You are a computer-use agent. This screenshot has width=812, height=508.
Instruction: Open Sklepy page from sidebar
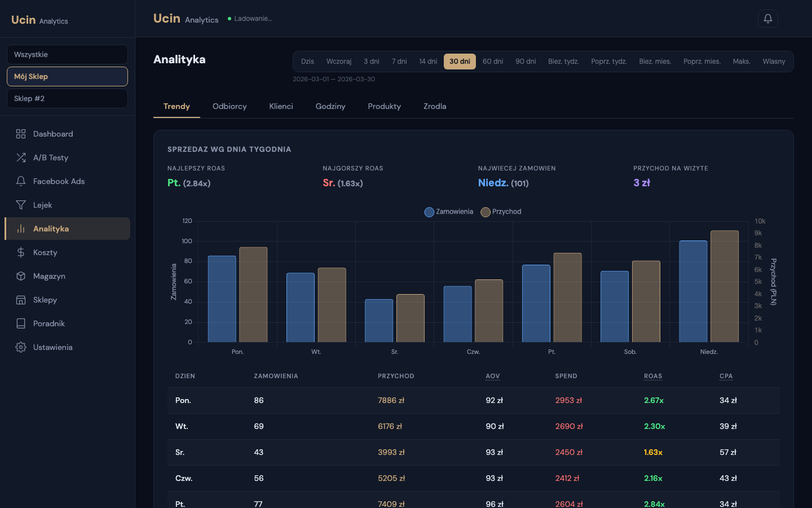pos(67,300)
